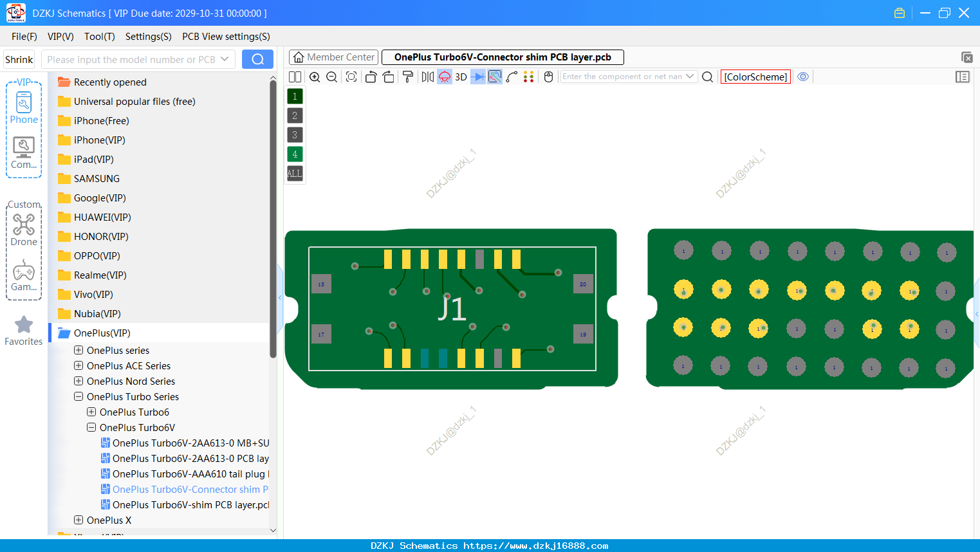Viewport: 980px width, 552px height.
Task: Toggle the diode symbol display
Action: [x=478, y=77]
